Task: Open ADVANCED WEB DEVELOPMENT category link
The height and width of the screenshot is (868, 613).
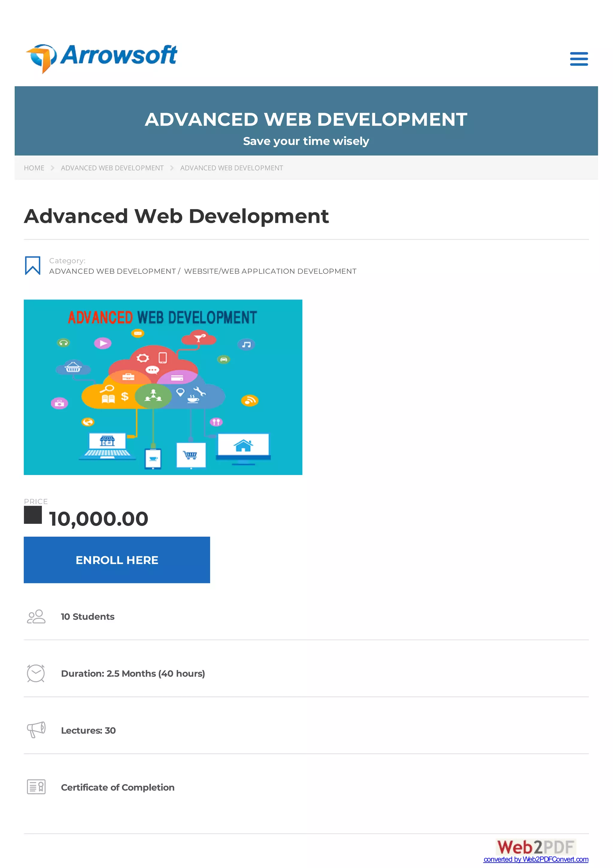Action: click(x=113, y=271)
